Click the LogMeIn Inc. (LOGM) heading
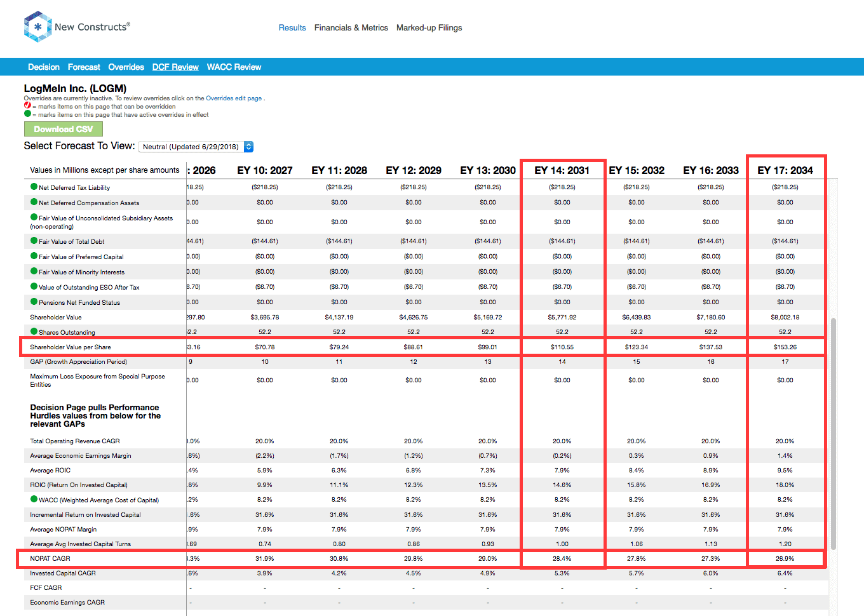The image size is (864, 616). (x=75, y=88)
